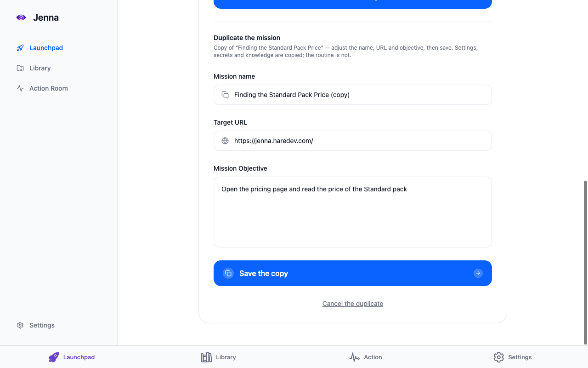The height and width of the screenshot is (368, 588).
Task: Click the 'Copy of "Finding the Standard Pack Price"' description
Action: coord(345,51)
